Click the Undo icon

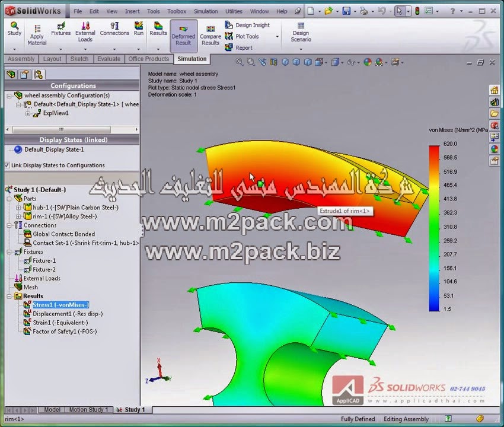[381, 11]
